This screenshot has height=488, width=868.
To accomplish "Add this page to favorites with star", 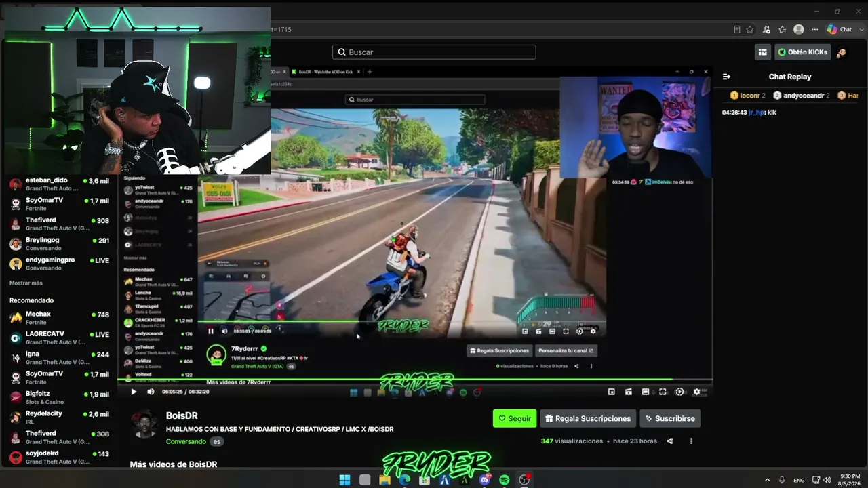I will [x=750, y=29].
